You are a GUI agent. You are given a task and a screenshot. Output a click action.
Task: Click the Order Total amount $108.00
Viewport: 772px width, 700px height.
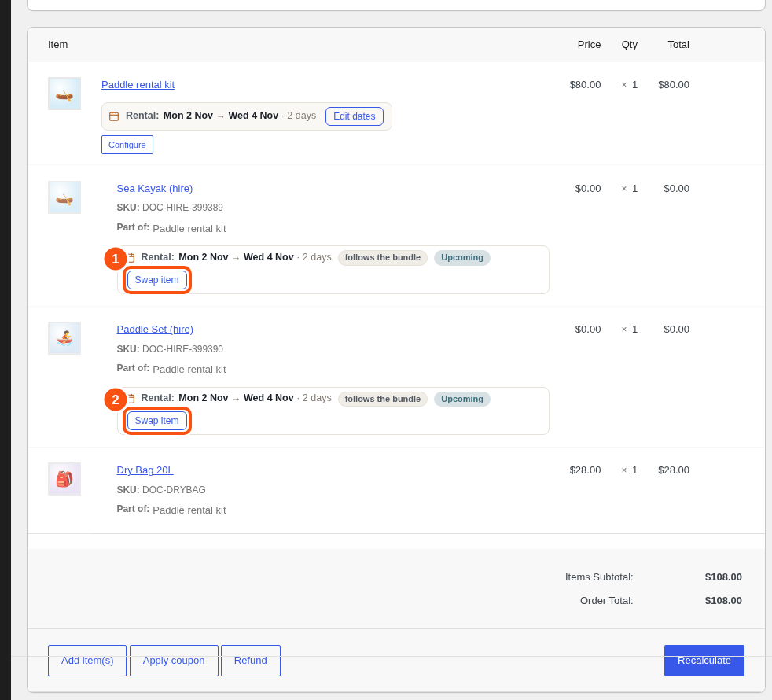[x=723, y=601]
